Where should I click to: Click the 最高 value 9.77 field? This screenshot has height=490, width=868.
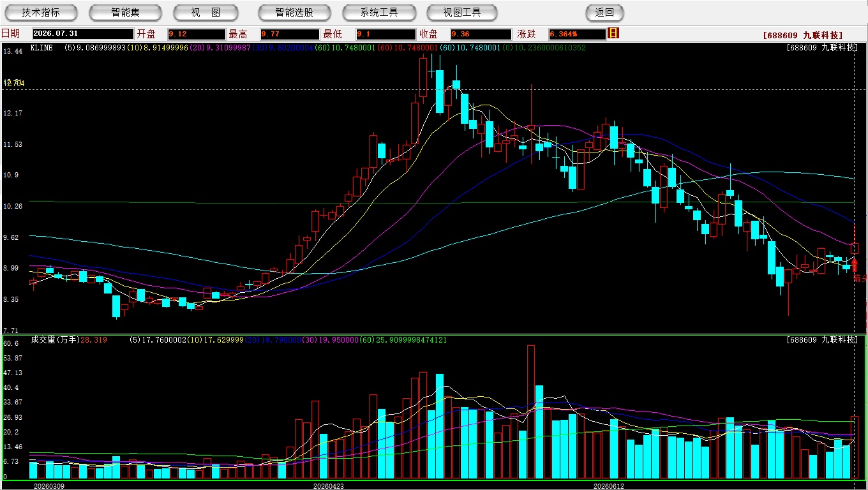tap(290, 34)
